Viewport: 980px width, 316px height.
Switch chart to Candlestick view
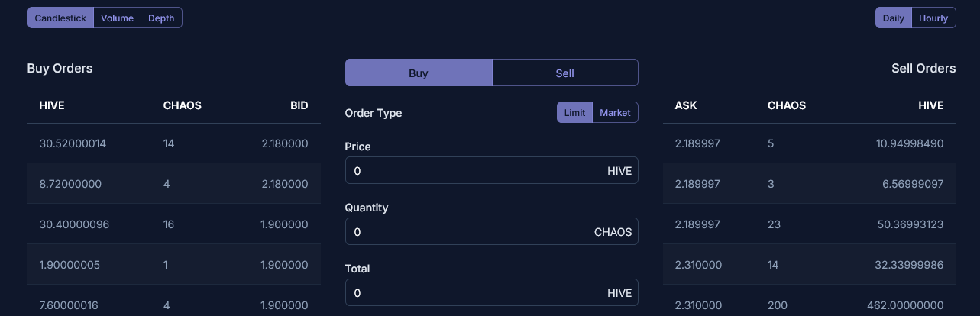click(60, 18)
